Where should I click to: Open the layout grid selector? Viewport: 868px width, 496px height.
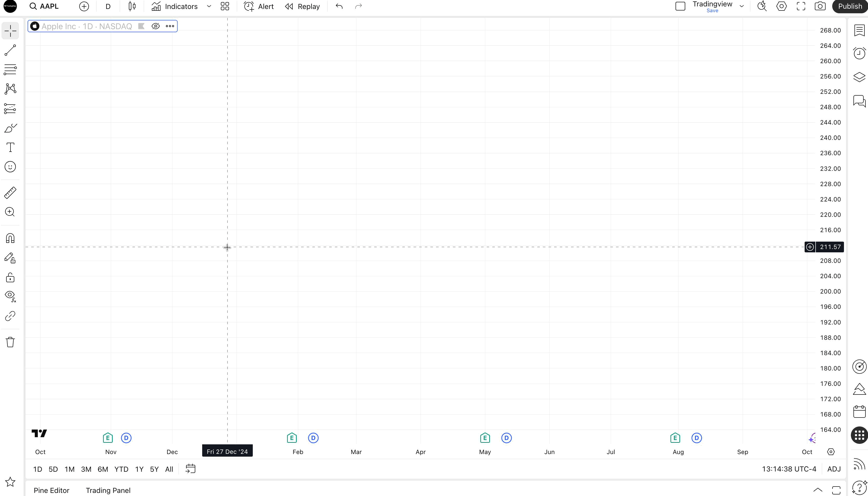[x=225, y=6]
